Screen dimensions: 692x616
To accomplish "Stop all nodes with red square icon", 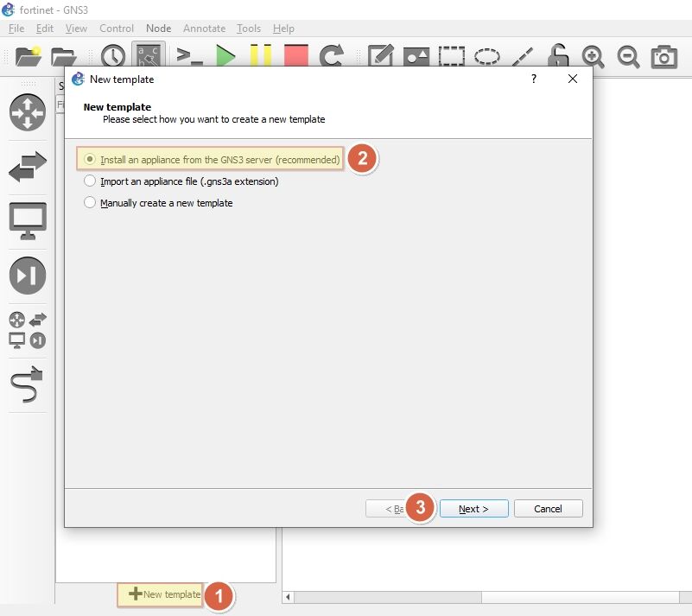I will [296, 56].
